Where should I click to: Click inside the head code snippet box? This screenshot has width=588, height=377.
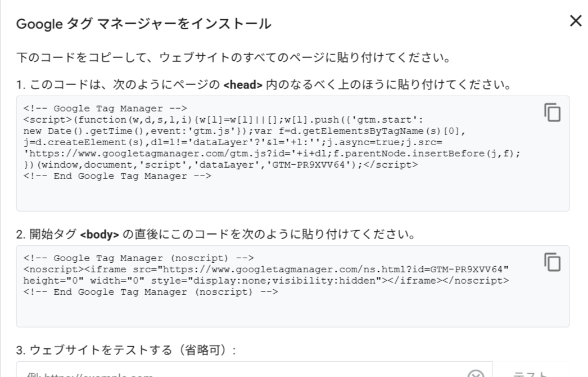281,194
